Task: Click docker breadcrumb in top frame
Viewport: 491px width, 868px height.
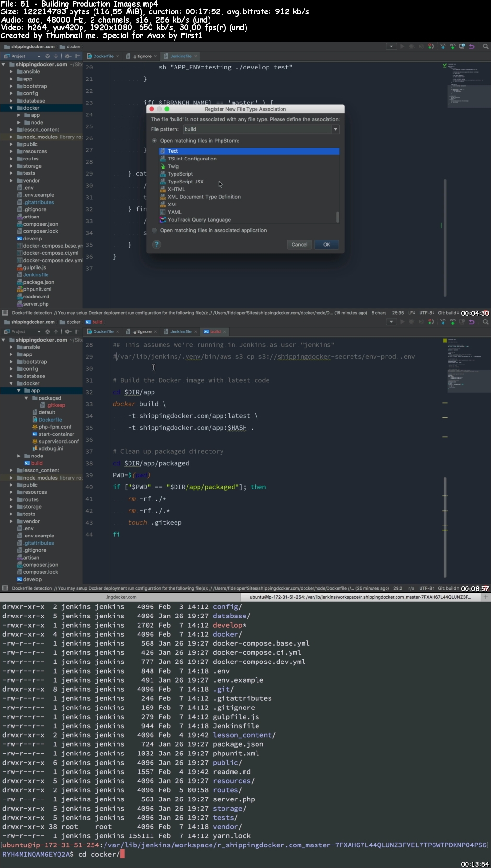Action: tap(70, 46)
